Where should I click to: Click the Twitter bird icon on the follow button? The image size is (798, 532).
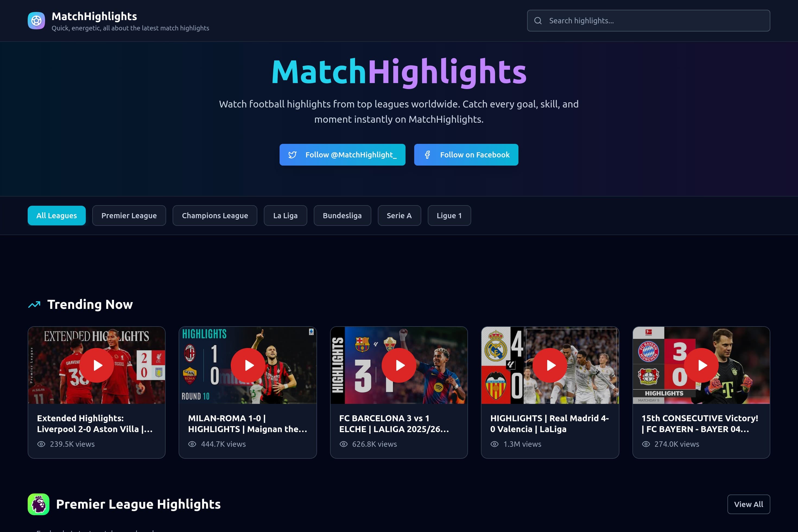293,155
